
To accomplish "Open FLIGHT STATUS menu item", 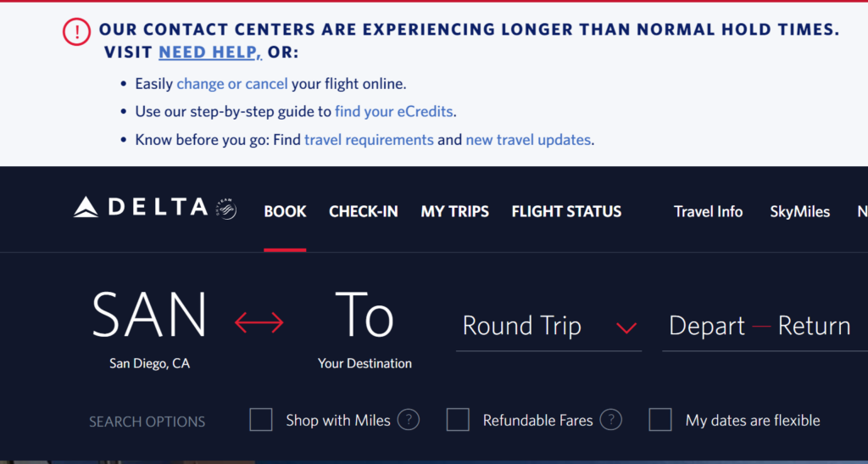I will coord(566,211).
